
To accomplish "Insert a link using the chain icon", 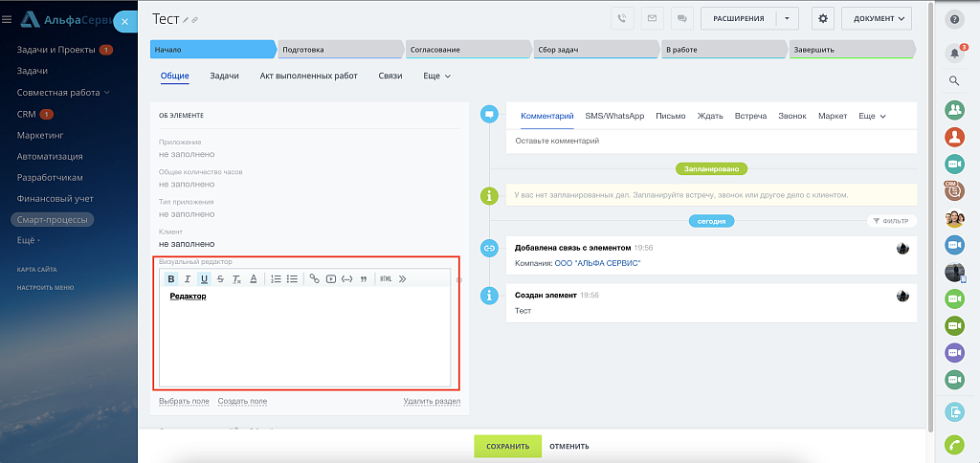I will [x=314, y=279].
